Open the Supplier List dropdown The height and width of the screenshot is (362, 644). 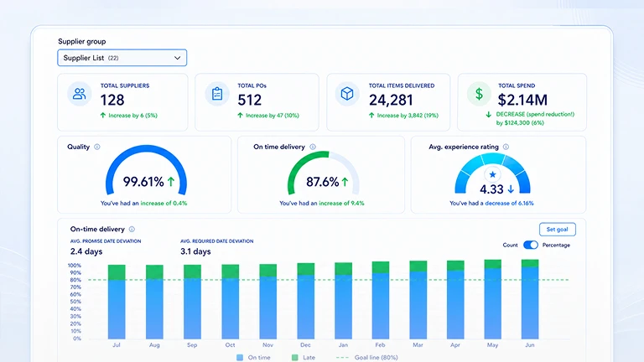pyautogui.click(x=122, y=58)
